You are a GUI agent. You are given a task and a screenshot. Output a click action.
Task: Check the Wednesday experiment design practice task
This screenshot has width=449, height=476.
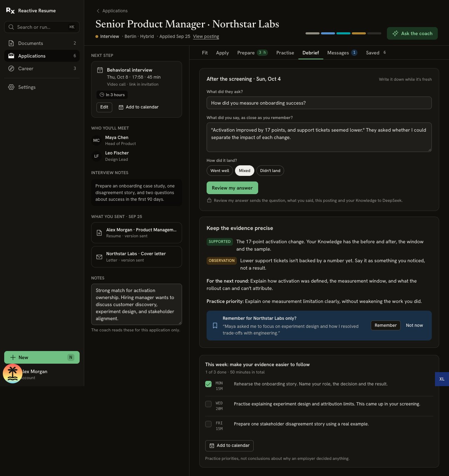208,404
